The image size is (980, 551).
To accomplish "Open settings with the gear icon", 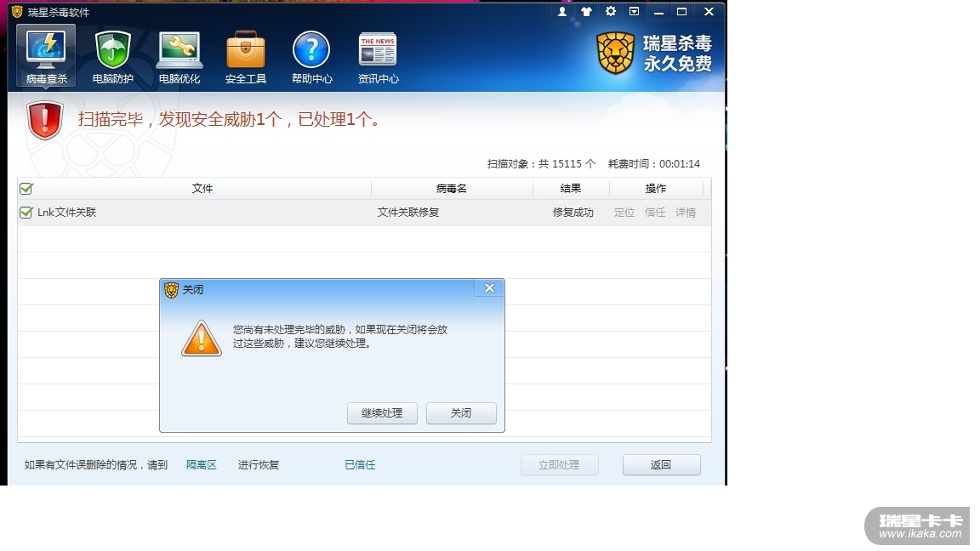I will 611,11.
